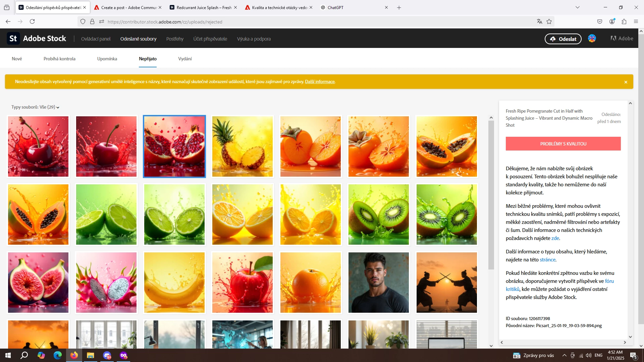Click the Adobe Stock St logo icon
Viewport: 644px width, 362px height.
point(13,39)
